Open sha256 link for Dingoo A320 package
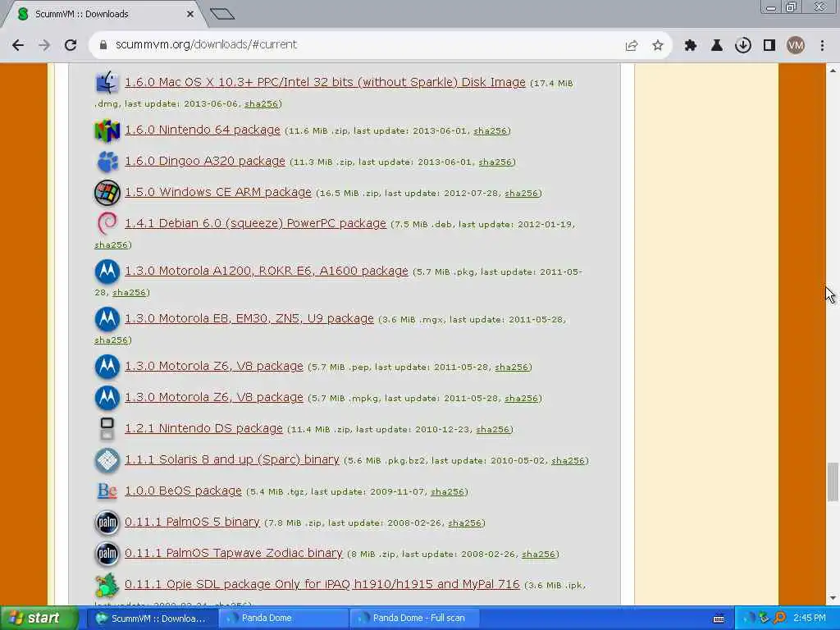The height and width of the screenshot is (630, 840). 495,162
